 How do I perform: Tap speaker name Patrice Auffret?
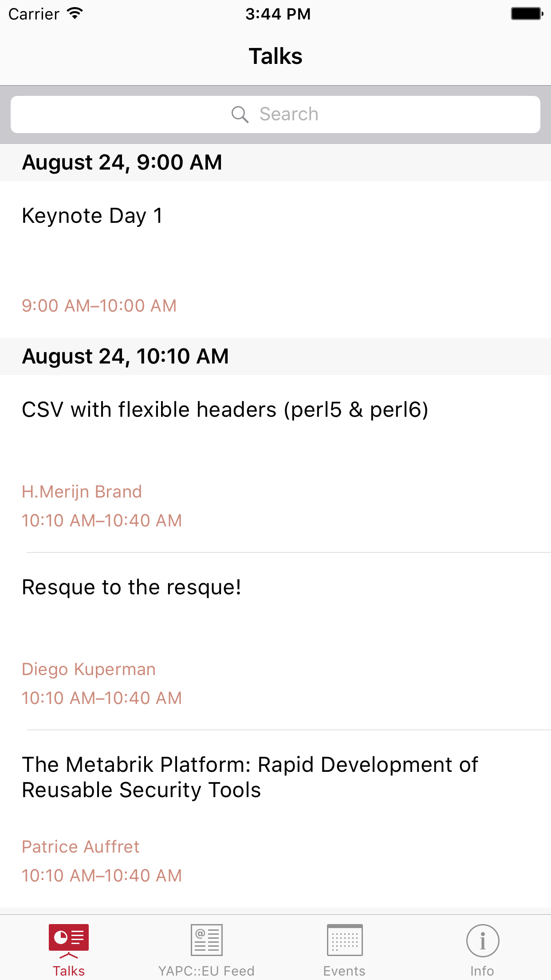click(x=81, y=847)
